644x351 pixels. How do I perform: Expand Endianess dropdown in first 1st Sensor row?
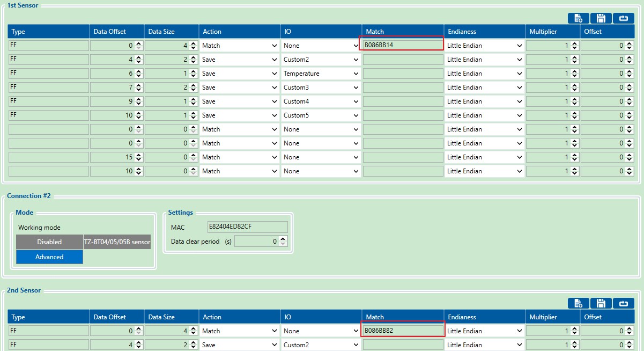click(484, 46)
